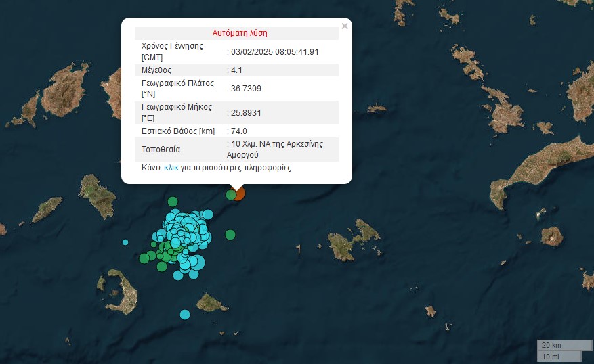Select the lone cyan marker south of the cluster
The image size is (594, 364).
coord(185,314)
